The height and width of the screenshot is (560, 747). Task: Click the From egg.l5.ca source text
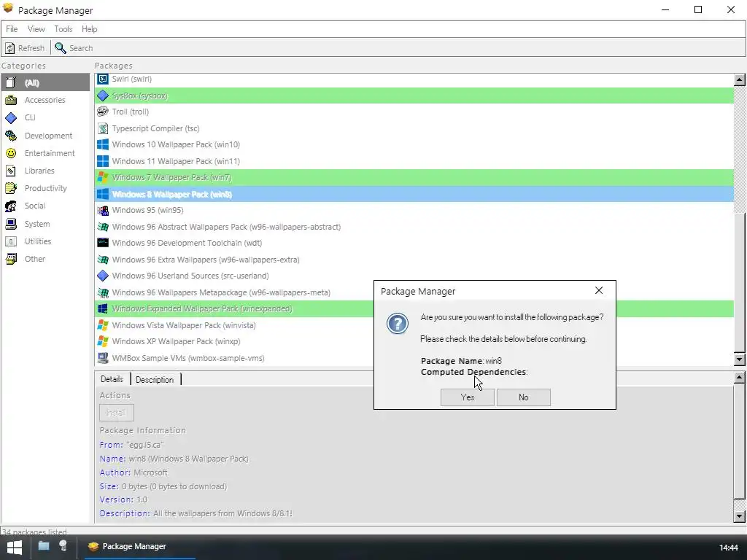click(x=131, y=445)
